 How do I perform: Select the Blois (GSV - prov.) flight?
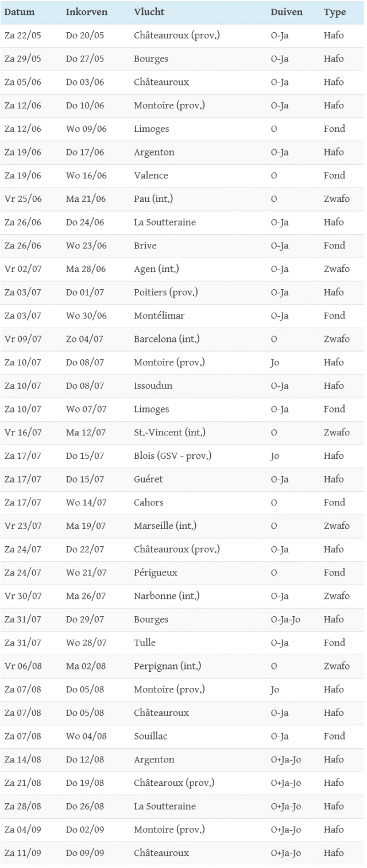(172, 456)
